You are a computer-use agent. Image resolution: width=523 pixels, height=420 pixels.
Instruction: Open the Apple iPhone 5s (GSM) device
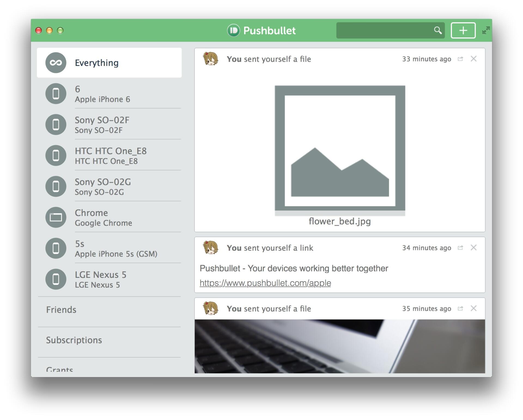[x=109, y=248]
